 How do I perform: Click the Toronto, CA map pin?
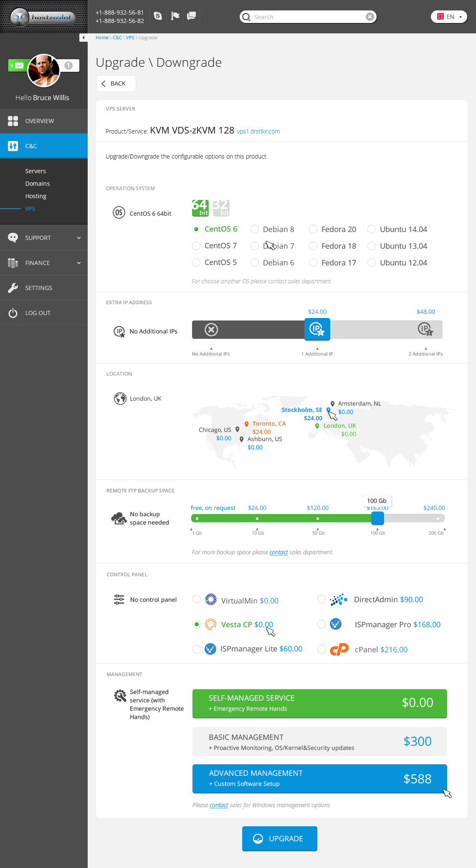coord(247,424)
